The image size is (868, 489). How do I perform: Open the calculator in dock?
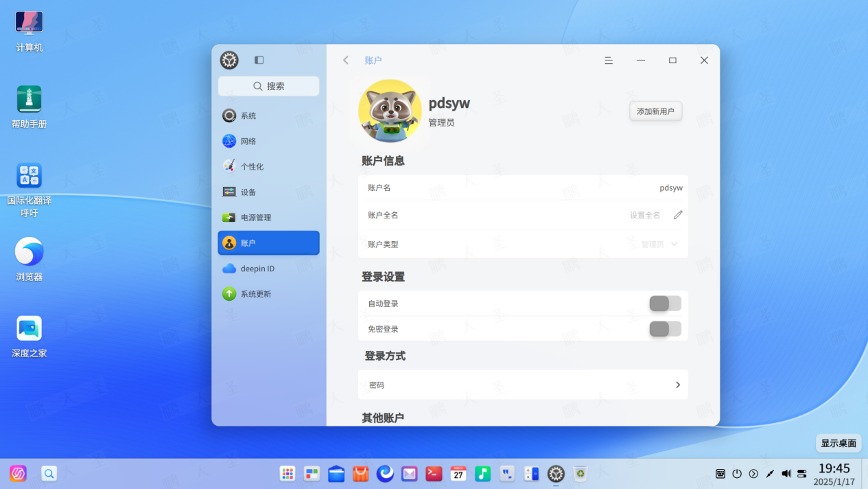[x=532, y=473]
